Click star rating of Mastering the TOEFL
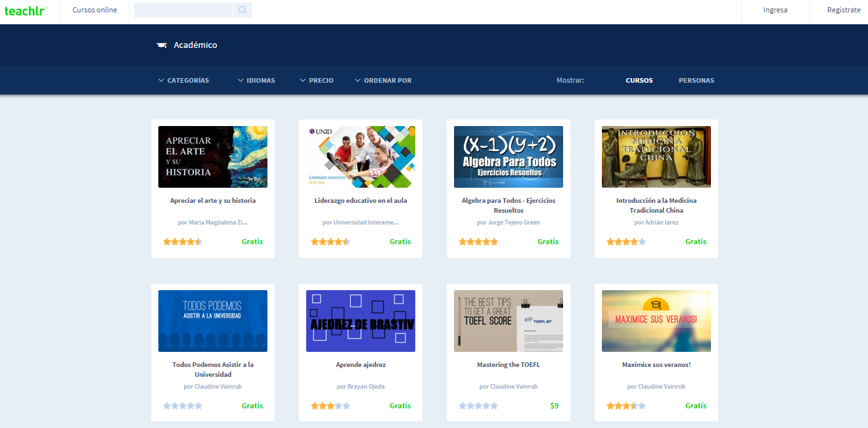 point(478,406)
